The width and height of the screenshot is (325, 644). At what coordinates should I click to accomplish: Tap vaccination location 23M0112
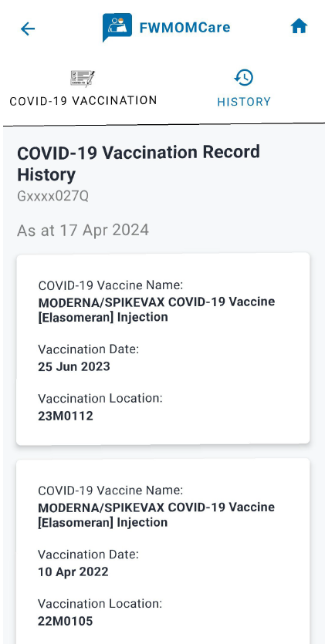pos(66,416)
